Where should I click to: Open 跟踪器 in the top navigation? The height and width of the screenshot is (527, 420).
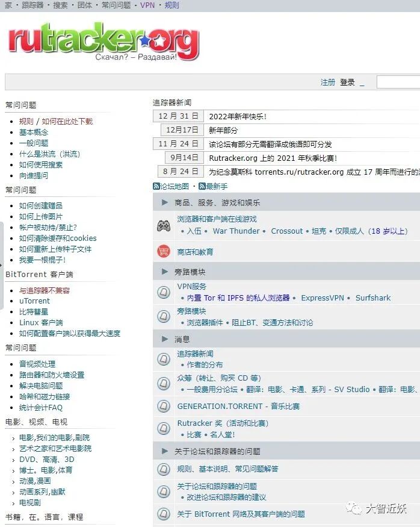coord(32,5)
